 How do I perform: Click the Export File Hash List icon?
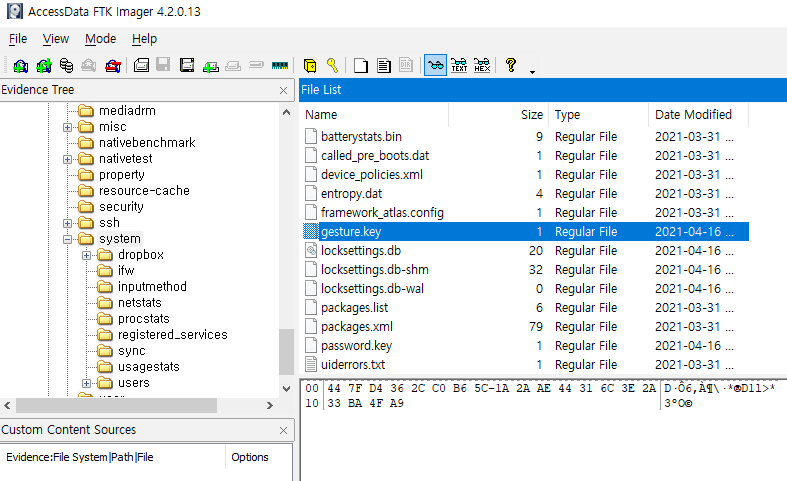384,66
